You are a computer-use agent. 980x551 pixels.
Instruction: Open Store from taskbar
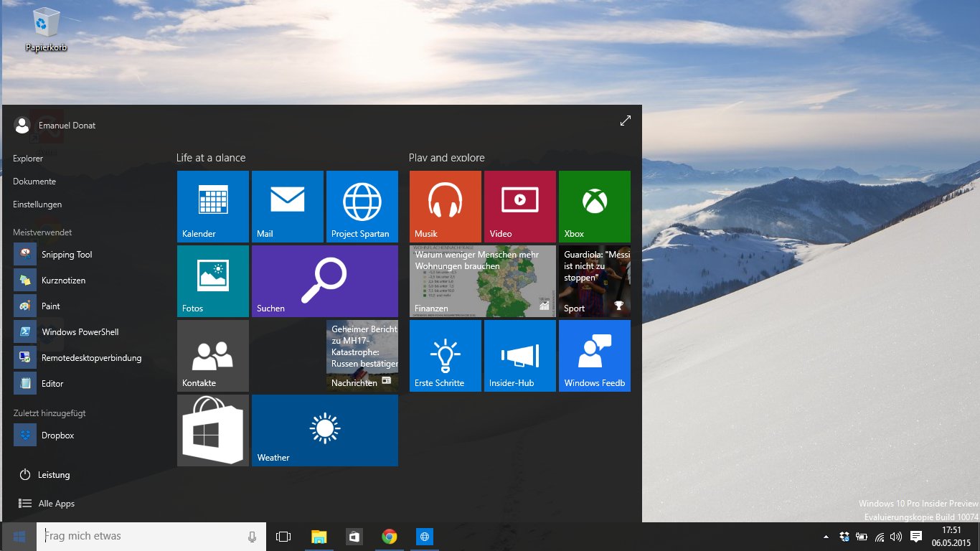click(354, 537)
